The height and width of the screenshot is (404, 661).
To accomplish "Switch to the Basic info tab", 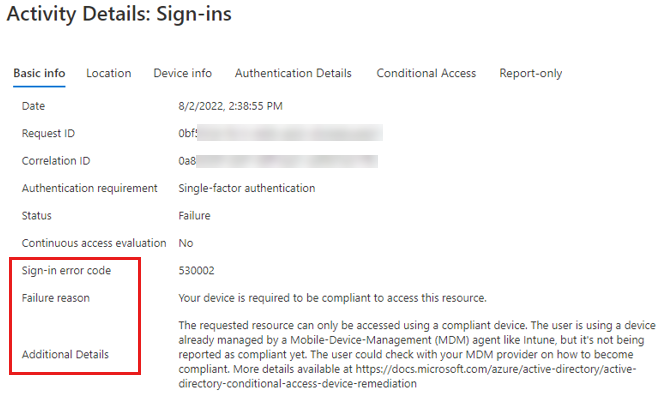I will 39,73.
